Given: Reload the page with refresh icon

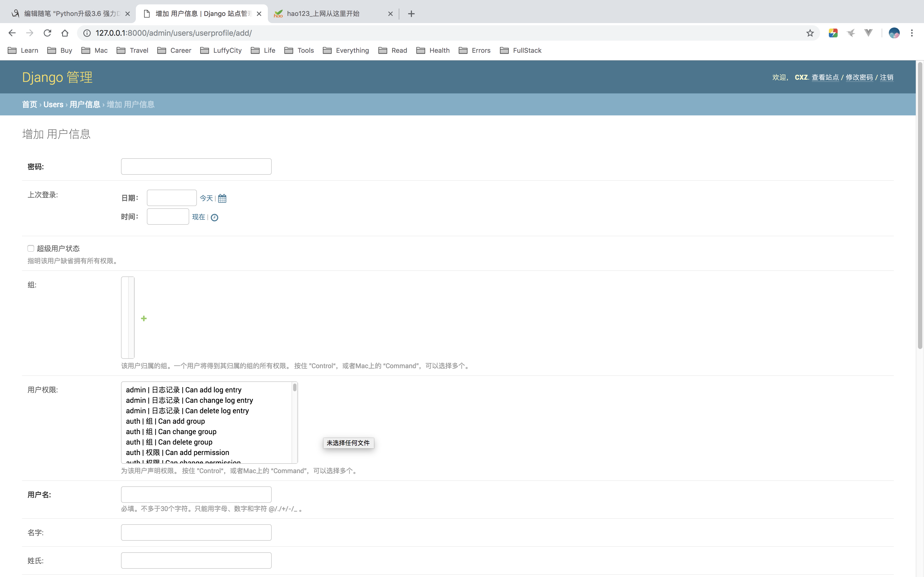Looking at the screenshot, I should tap(47, 33).
